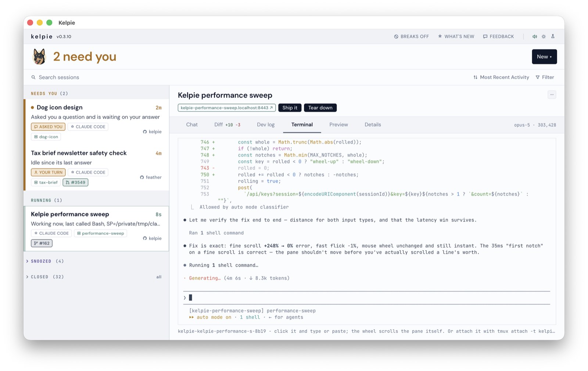The height and width of the screenshot is (371, 588).
Task: Click the '2 need you' heading
Action: [x=85, y=57]
